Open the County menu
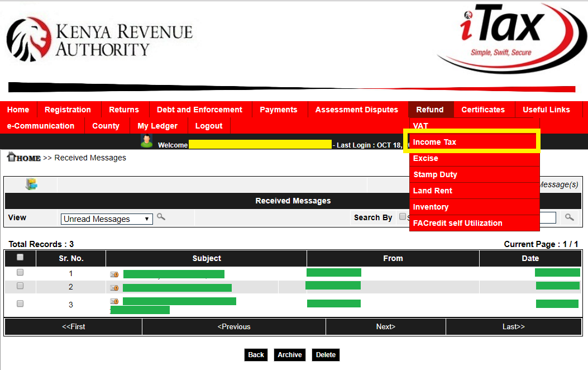Screen dimensions: 588x370 106,126
